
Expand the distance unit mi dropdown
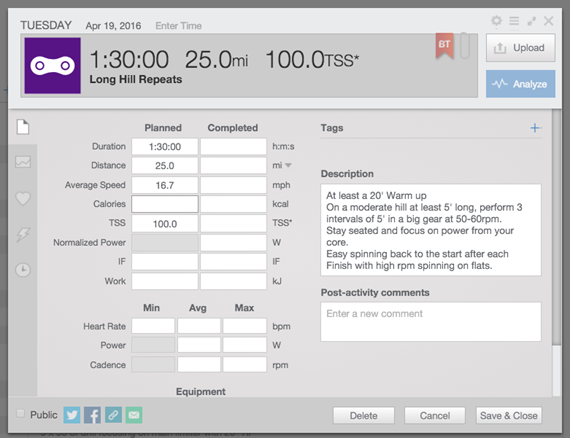[288, 165]
